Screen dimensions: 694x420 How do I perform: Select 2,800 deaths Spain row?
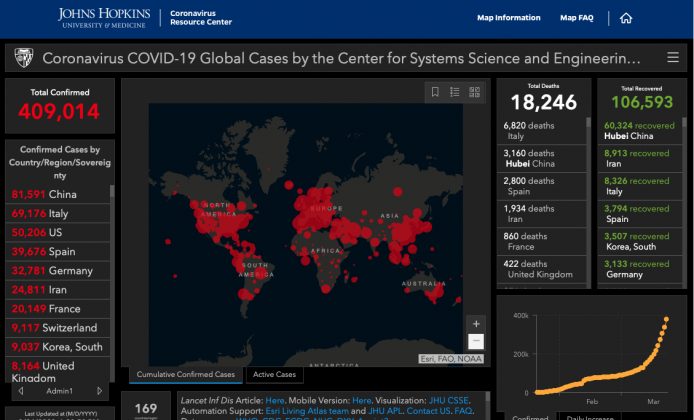[x=542, y=186]
